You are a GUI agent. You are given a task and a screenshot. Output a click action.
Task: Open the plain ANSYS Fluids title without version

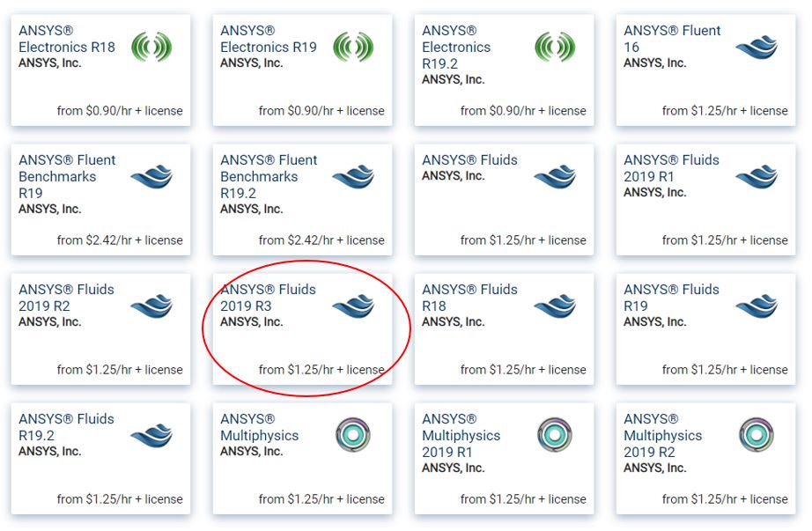(x=469, y=160)
